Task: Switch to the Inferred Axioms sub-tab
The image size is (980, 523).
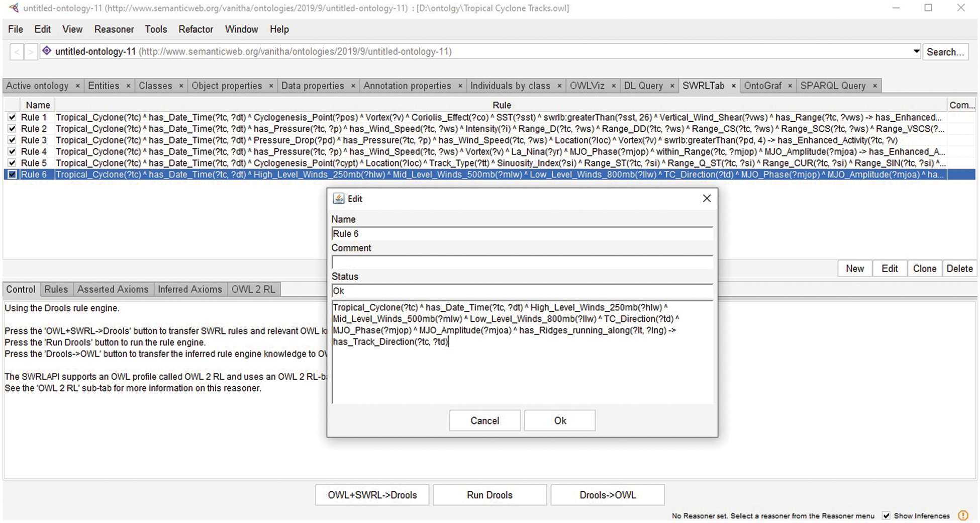Action: tap(189, 289)
